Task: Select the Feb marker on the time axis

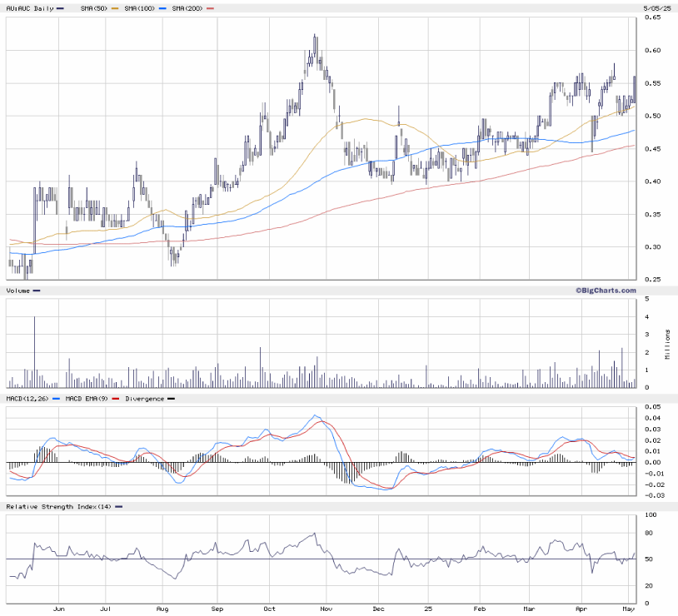Action: [x=481, y=609]
